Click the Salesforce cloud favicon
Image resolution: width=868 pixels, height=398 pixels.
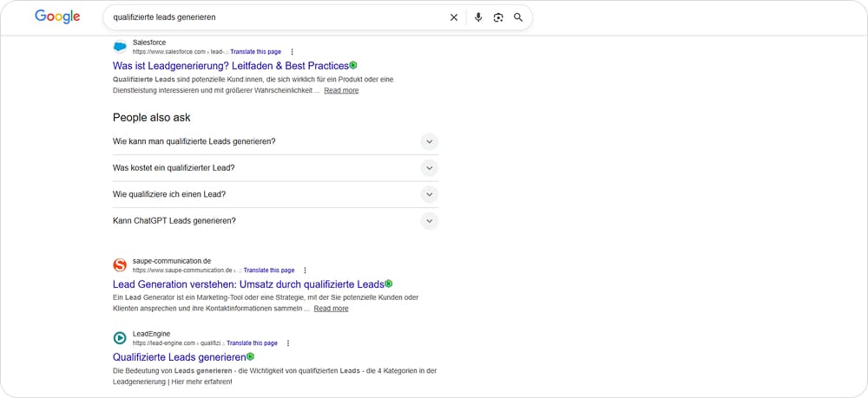click(120, 47)
